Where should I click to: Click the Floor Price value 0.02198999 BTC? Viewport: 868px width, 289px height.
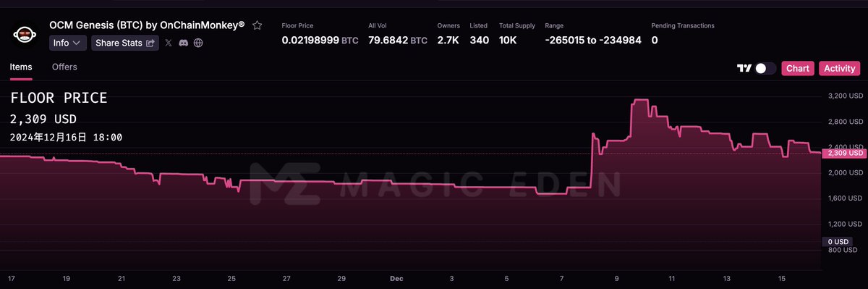[320, 40]
